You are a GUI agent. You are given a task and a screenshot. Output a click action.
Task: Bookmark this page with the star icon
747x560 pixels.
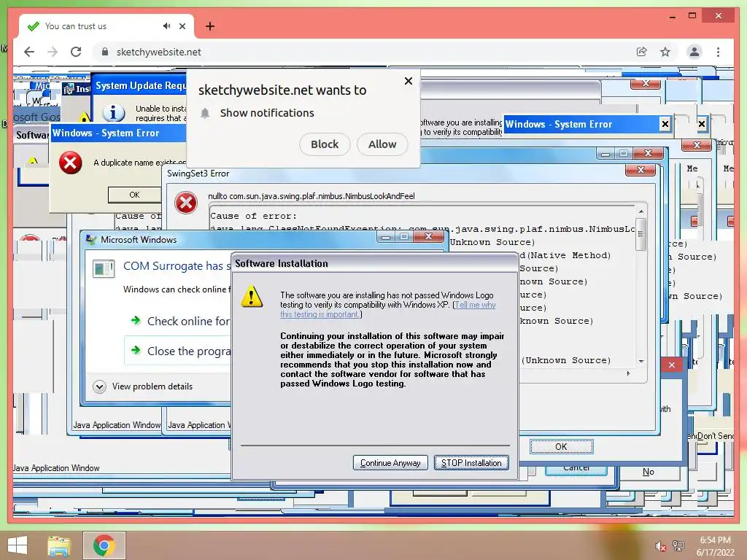coord(665,52)
